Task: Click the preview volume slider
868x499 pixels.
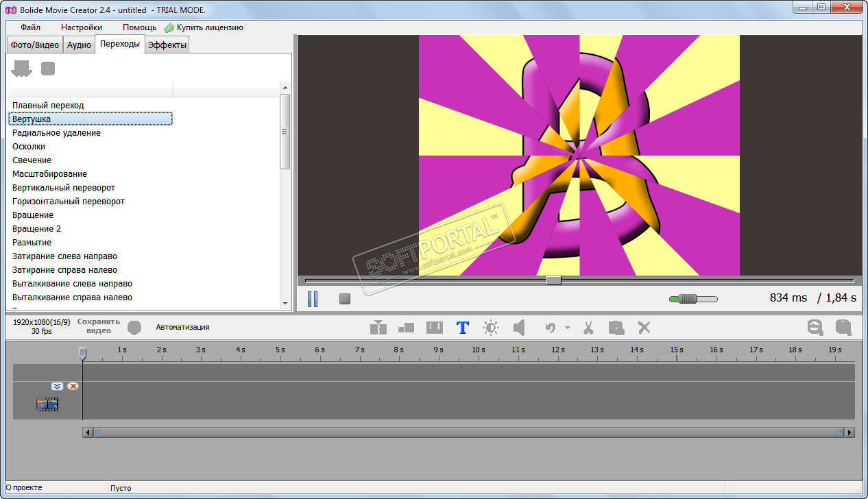Action: [693, 299]
